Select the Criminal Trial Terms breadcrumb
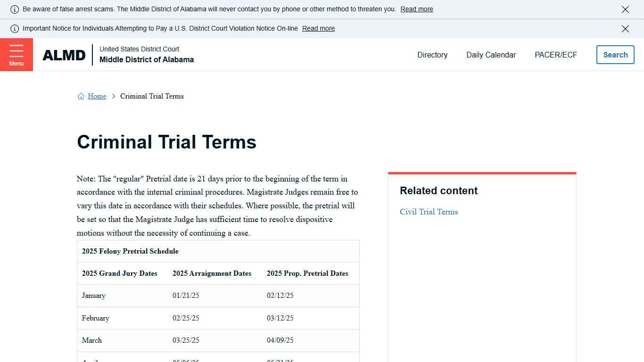Viewport: 644px width, 362px height. coord(152,96)
